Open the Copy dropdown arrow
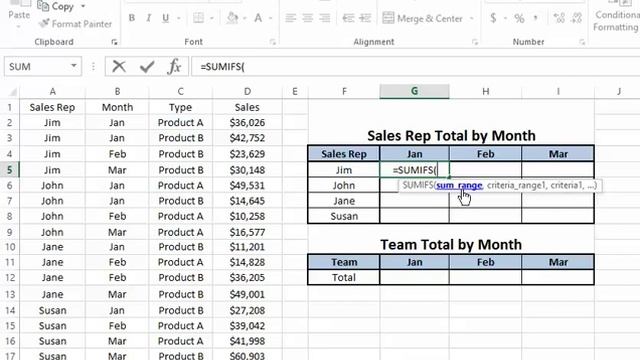 (83, 7)
